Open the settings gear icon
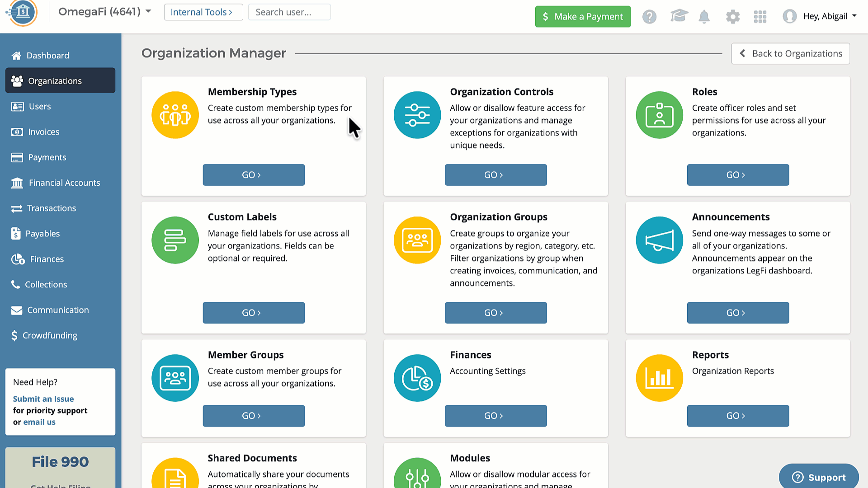Screen dimensions: 868x488 pyautogui.click(x=732, y=17)
